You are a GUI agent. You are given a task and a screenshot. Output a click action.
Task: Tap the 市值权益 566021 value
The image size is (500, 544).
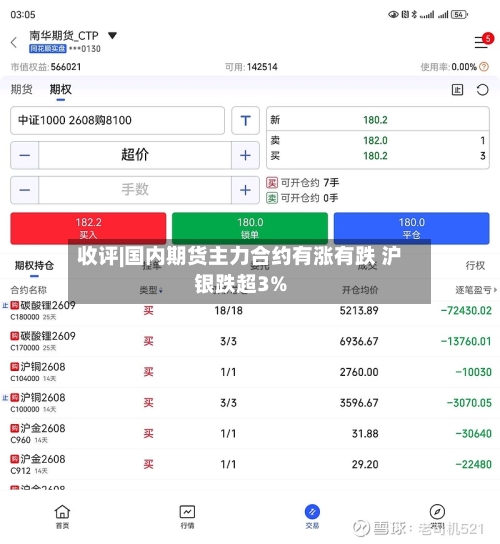[x=66, y=67]
